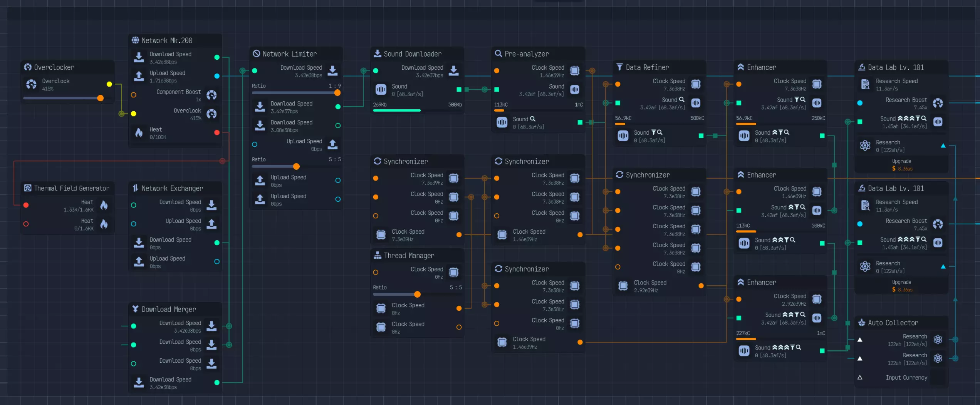The image size is (980, 405).
Task: Click the Upload Speed input icon in Network Limiter
Action: 332,145
